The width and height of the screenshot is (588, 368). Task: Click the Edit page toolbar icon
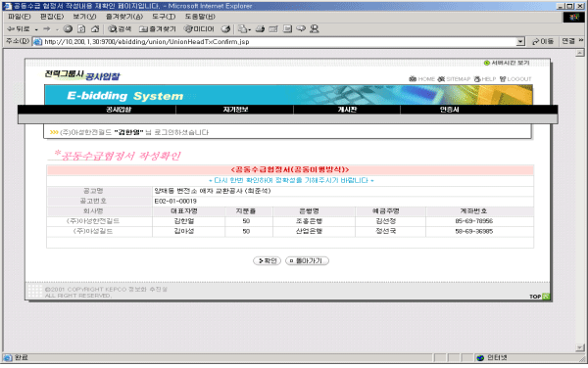click(273, 28)
